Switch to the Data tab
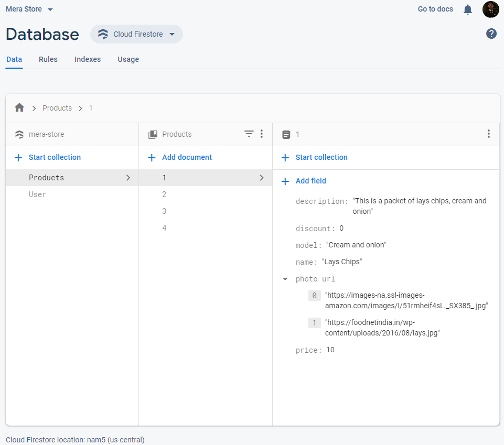Viewport: 504px width, 445px height. [14, 59]
